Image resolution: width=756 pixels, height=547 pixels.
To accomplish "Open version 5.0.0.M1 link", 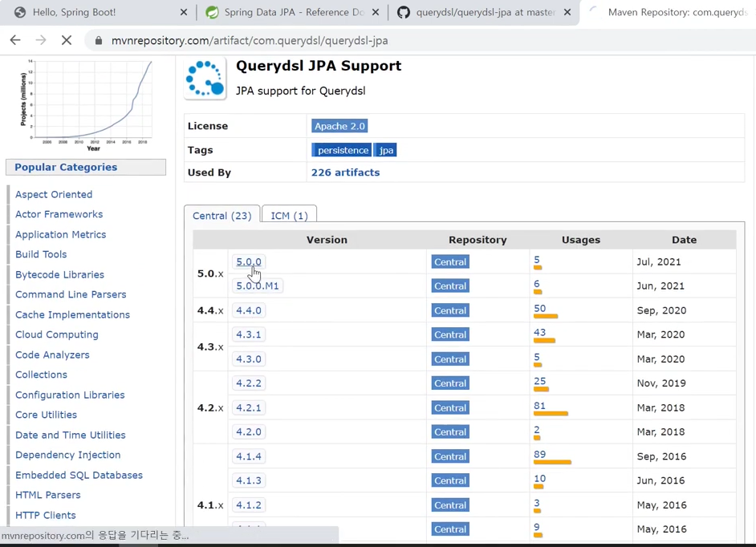I will (258, 286).
